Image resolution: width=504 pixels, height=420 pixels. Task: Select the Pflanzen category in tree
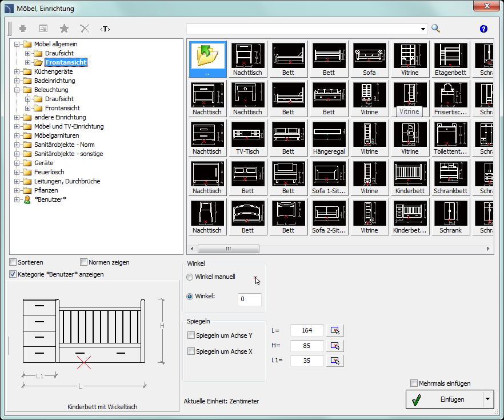pos(46,190)
